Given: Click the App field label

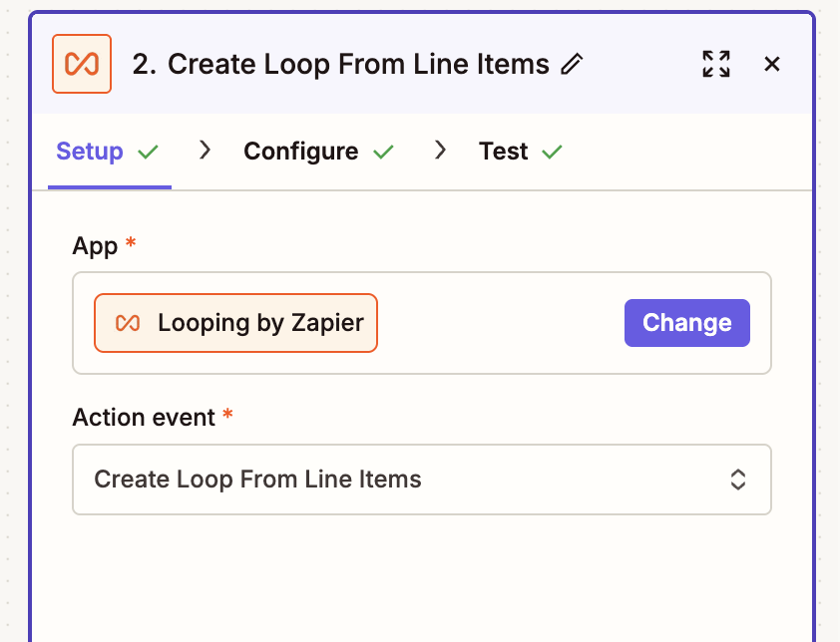Looking at the screenshot, I should (95, 246).
